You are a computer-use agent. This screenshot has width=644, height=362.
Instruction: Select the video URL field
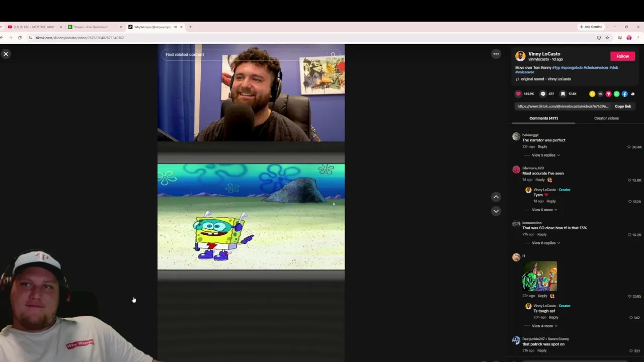point(562,107)
